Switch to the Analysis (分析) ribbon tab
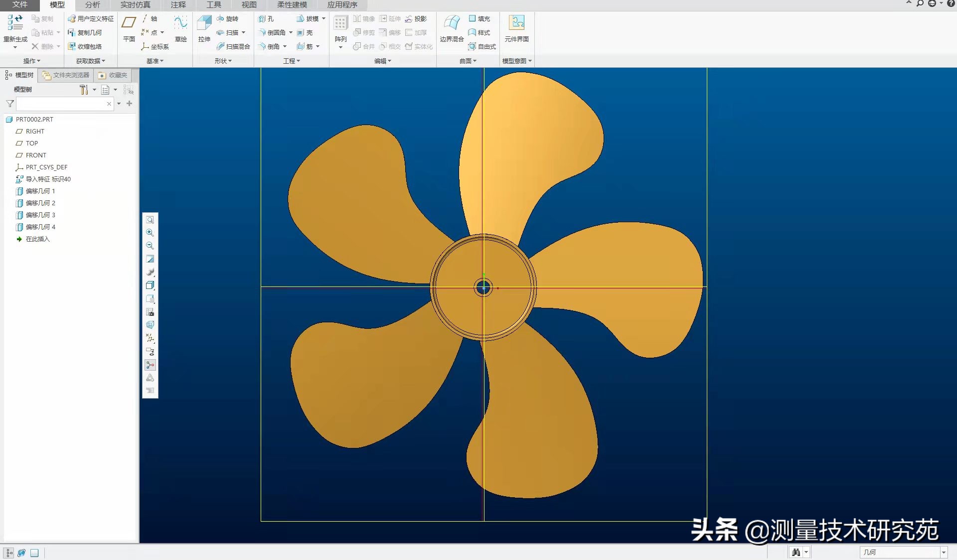 92,5
